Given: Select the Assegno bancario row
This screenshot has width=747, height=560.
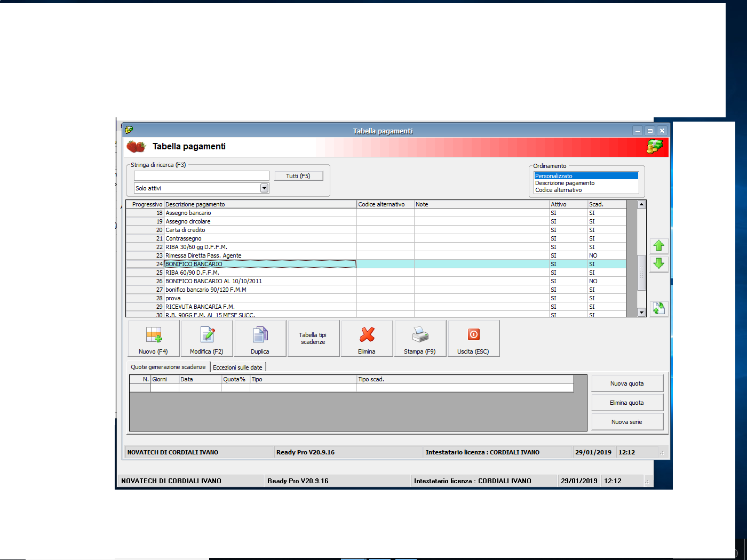Looking at the screenshot, I should [x=376, y=213].
